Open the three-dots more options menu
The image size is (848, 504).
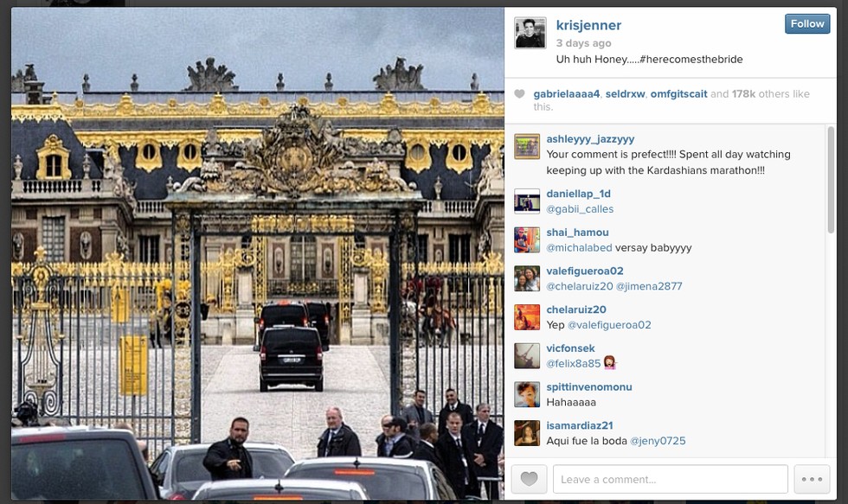click(x=812, y=479)
